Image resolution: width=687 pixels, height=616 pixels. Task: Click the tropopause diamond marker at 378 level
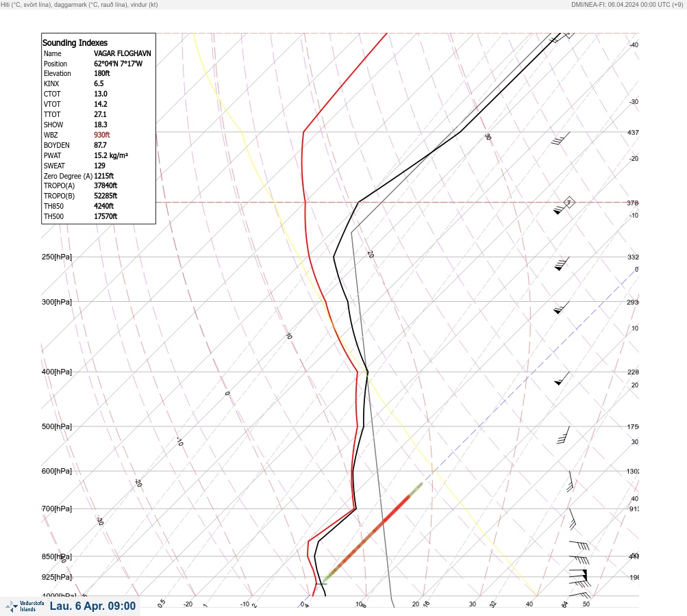click(x=569, y=203)
